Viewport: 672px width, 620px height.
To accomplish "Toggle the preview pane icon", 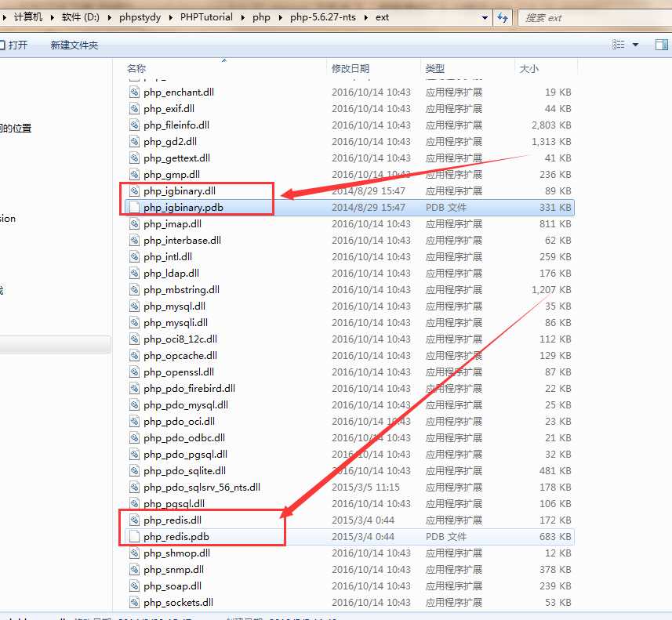I will click(x=661, y=45).
